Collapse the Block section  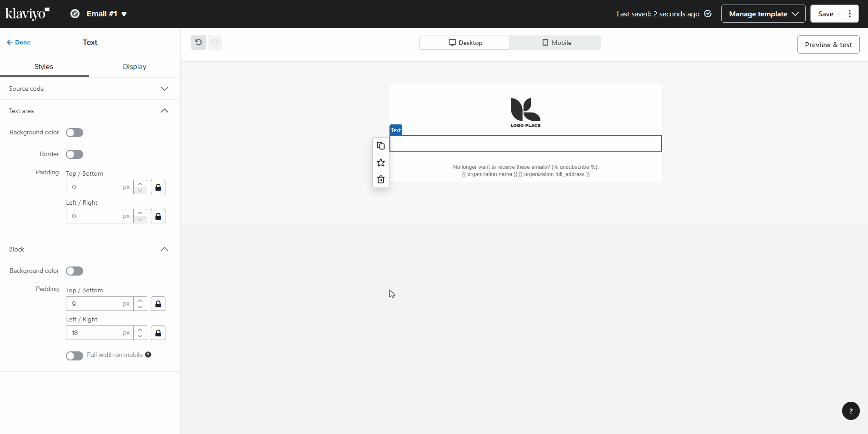click(x=90, y=249)
